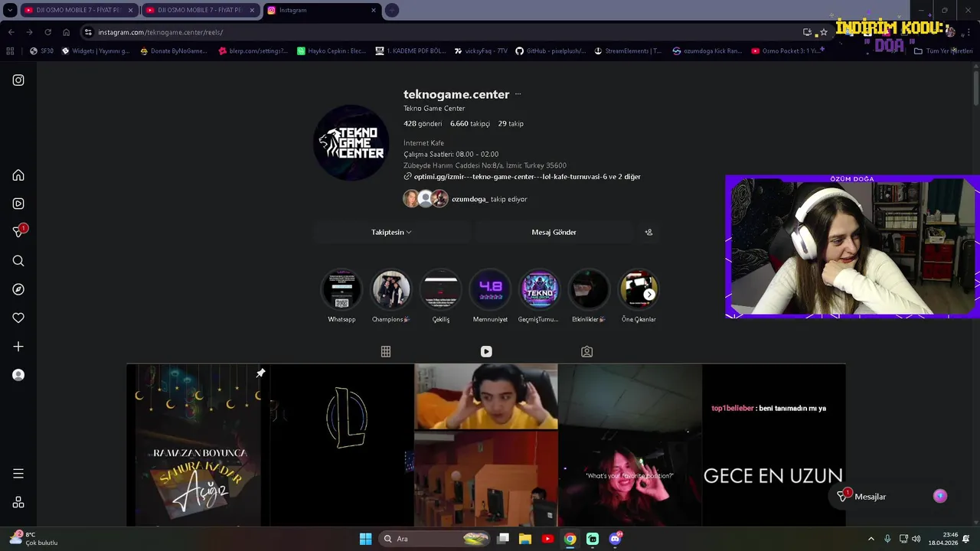This screenshot has height=551, width=980.
Task: Open own profile avatar in sidebar
Action: coord(18,375)
